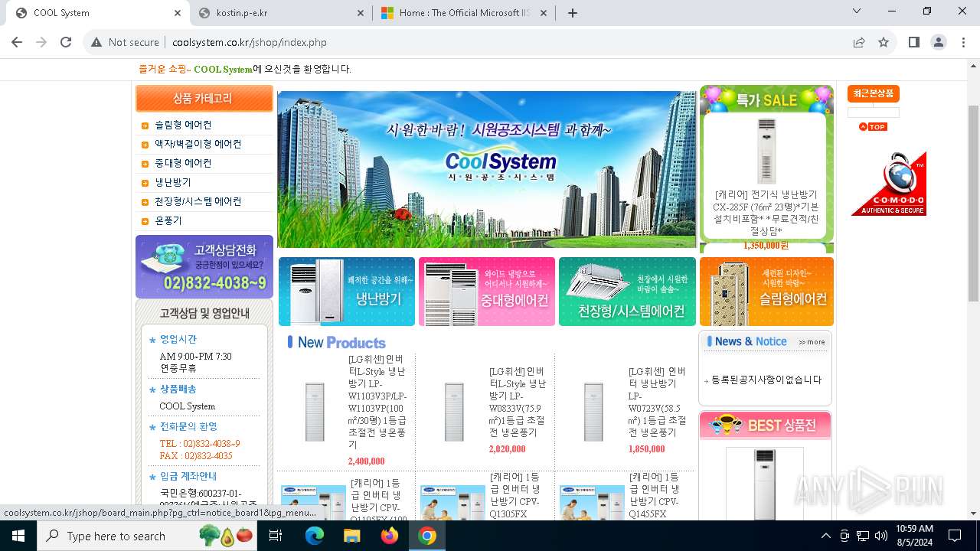Click the LP-W0723V product thumbnail image
The width and height of the screenshot is (980, 551).
coord(593,411)
